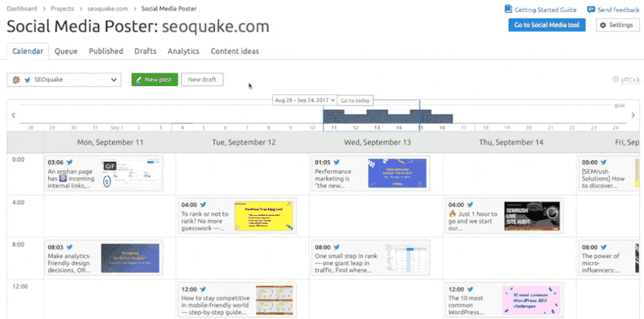Open the SEOquake profile dropdown
This screenshot has height=319, width=644.
(x=64, y=80)
